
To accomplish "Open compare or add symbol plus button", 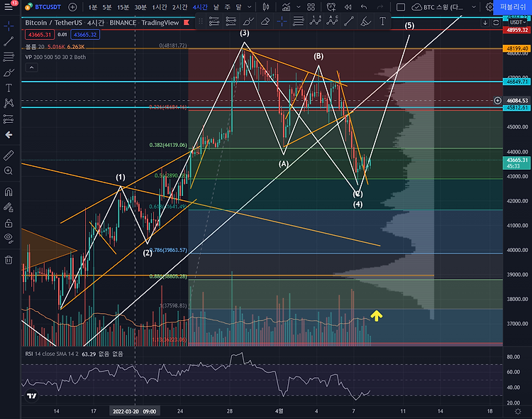I will (x=72, y=7).
